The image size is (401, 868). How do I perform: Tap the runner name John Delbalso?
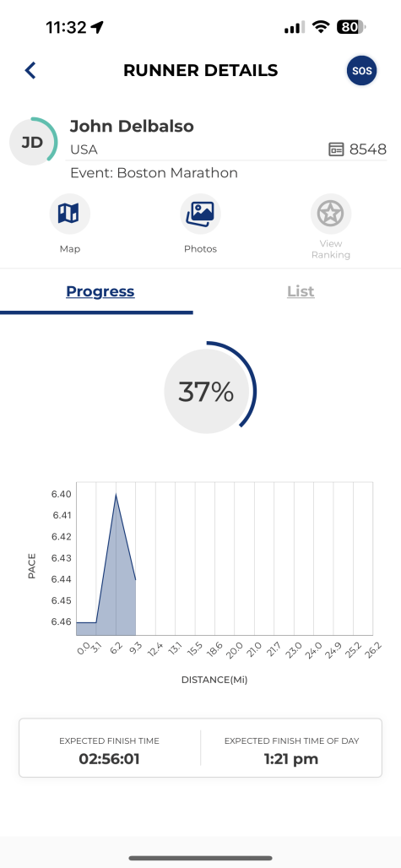(x=132, y=126)
